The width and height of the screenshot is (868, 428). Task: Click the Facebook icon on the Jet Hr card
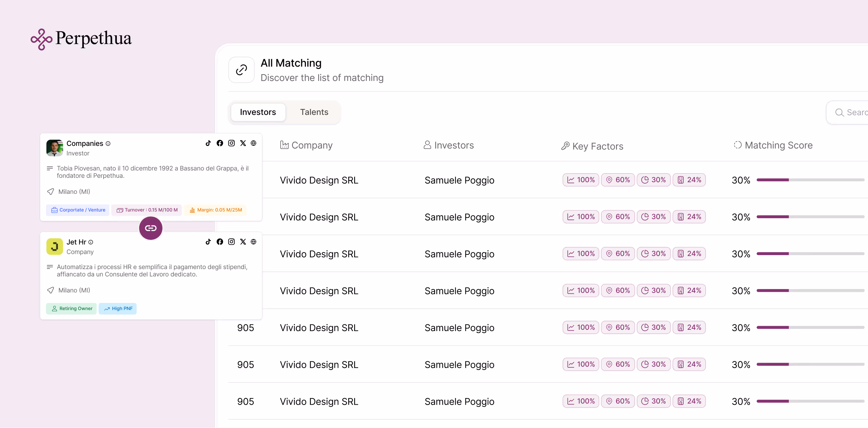coord(220,242)
